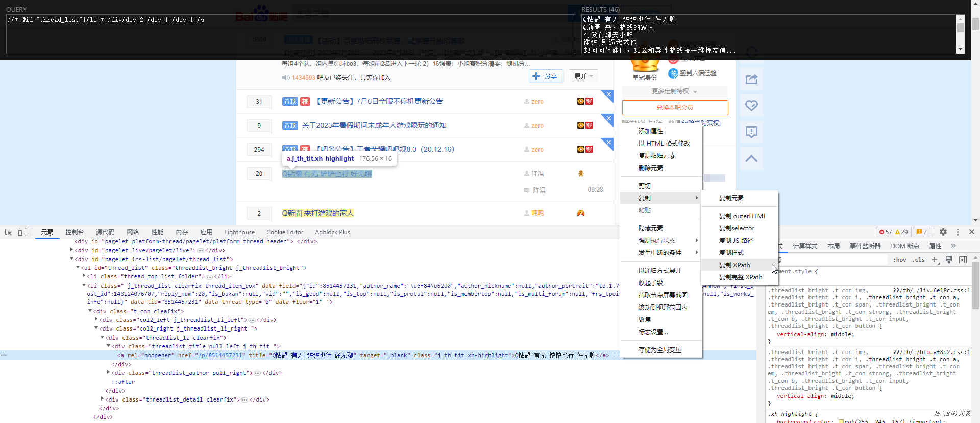Toggle the :hov element state panel
This screenshot has width=980, height=423.
900,260
